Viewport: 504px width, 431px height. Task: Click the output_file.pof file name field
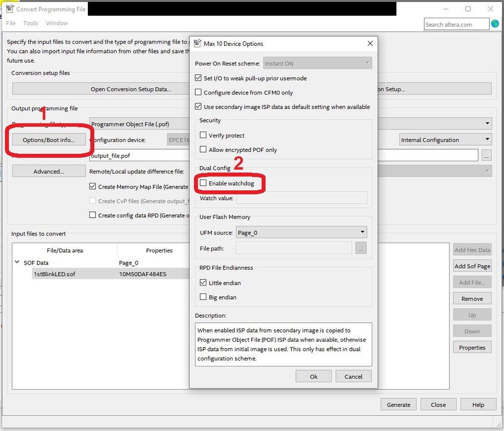139,155
